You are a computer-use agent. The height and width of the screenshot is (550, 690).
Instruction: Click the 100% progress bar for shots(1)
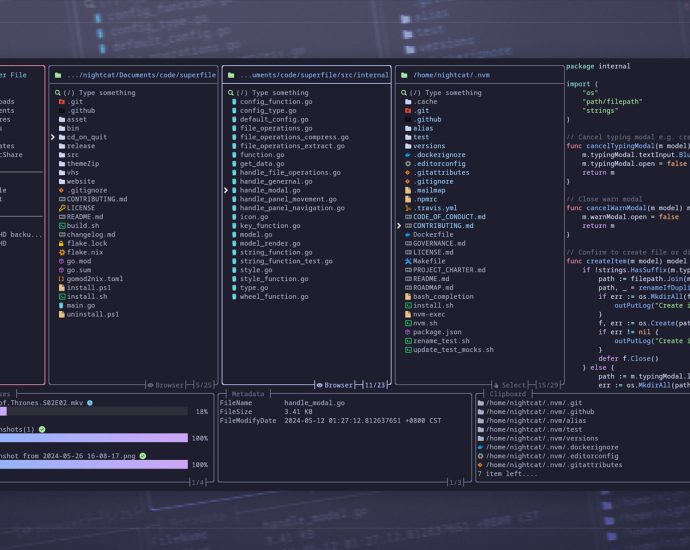(x=94, y=438)
